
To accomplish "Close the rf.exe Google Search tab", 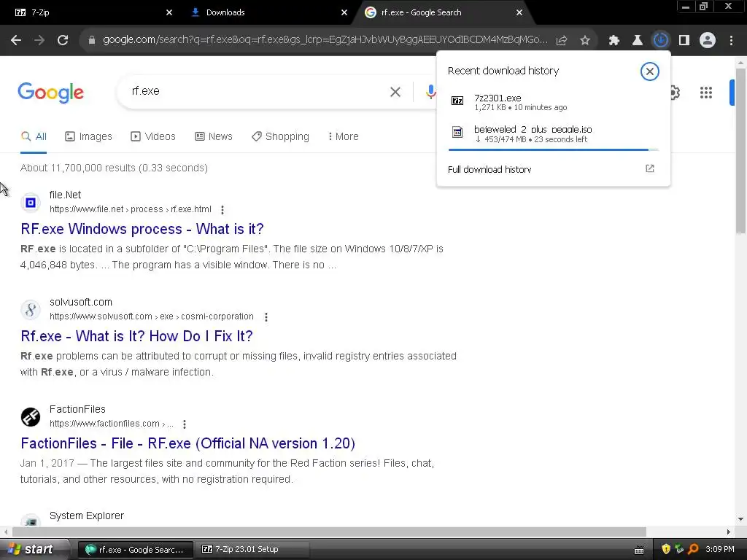I will click(519, 12).
